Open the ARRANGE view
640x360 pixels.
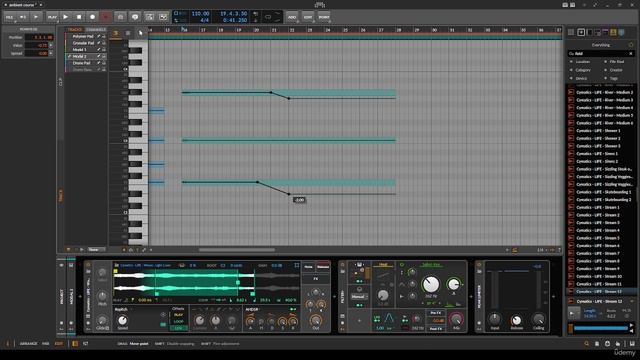pos(29,344)
